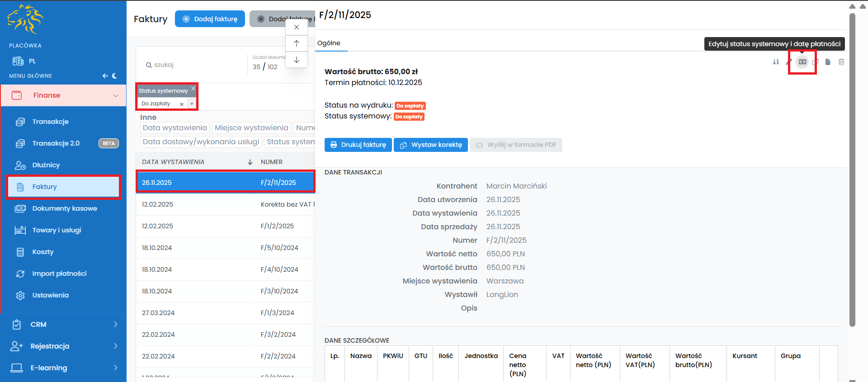Close the invoice detail panel with X
Screen dimensions: 868x382
297,27
